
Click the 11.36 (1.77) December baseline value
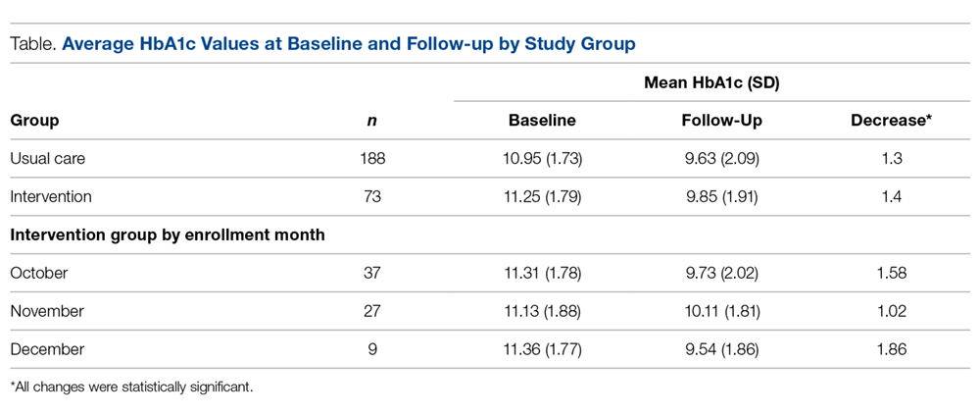tap(542, 348)
